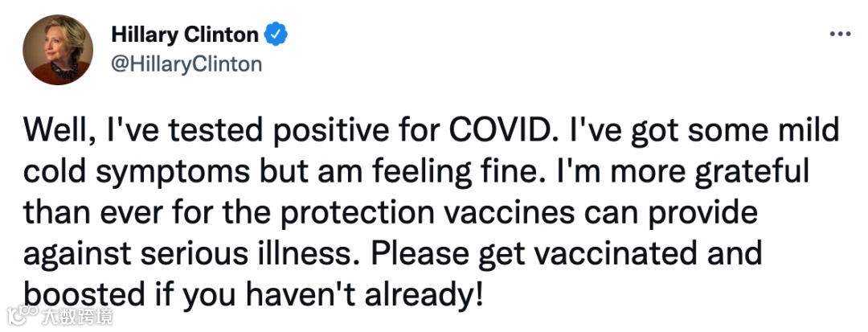Click "Well," at the tweet's start
The image size is (868, 332).
click(50, 129)
